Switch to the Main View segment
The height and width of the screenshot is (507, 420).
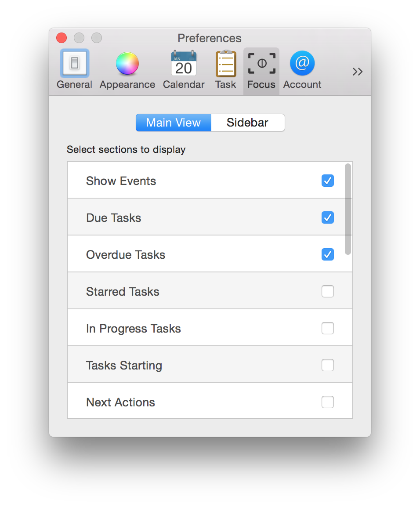point(174,123)
